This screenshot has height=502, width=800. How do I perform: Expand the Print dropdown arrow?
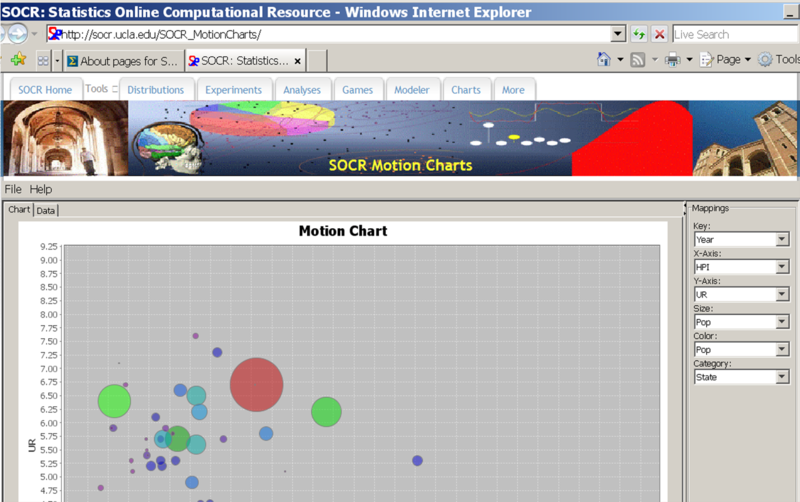coord(689,60)
